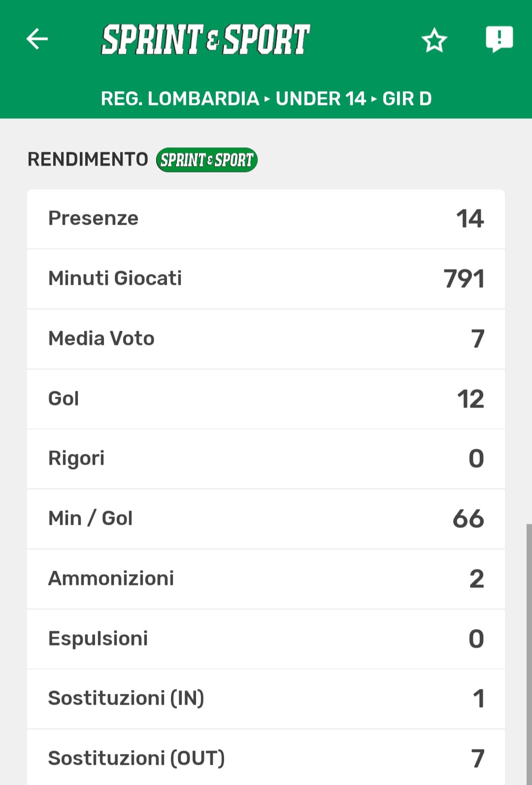This screenshot has width=532, height=785.
Task: Tap the Min / Gol row
Action: [x=266, y=519]
